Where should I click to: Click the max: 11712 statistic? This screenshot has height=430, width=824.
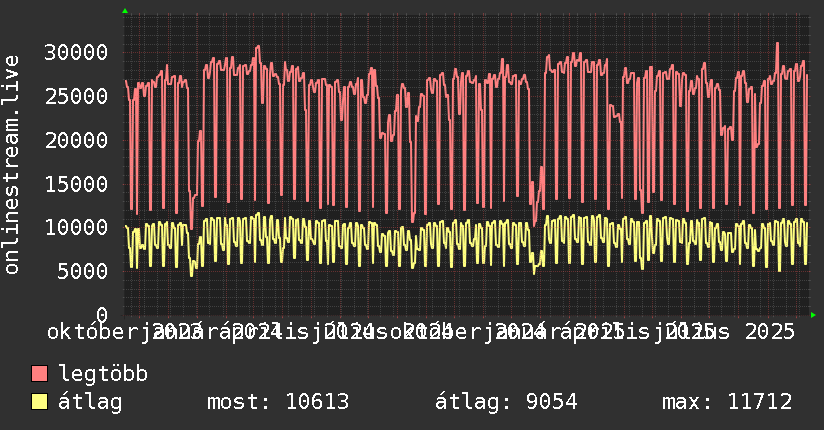[x=727, y=402]
